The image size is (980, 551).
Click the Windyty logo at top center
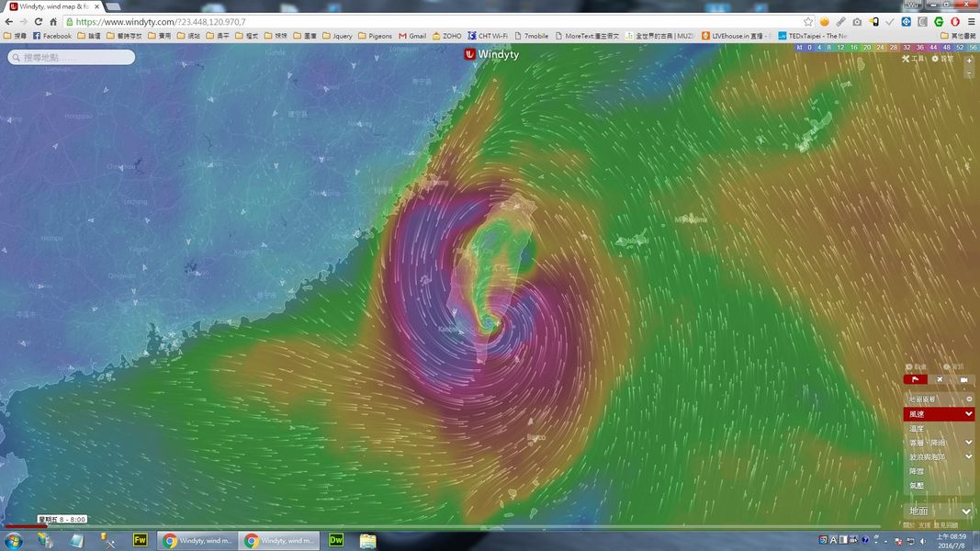[491, 54]
